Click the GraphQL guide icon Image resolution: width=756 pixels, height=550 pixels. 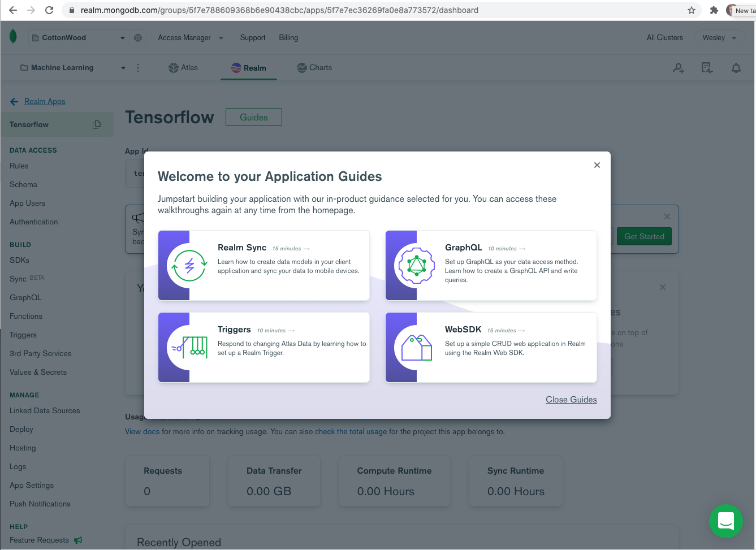(417, 266)
